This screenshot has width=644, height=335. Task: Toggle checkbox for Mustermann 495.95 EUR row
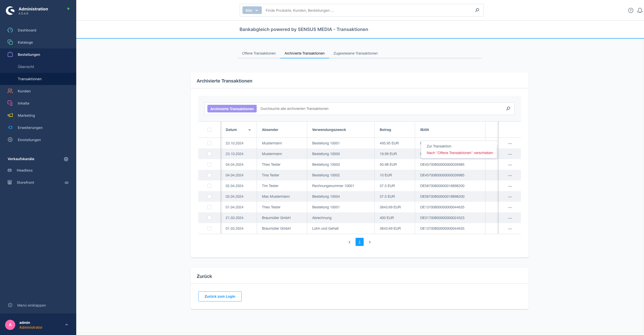(210, 143)
